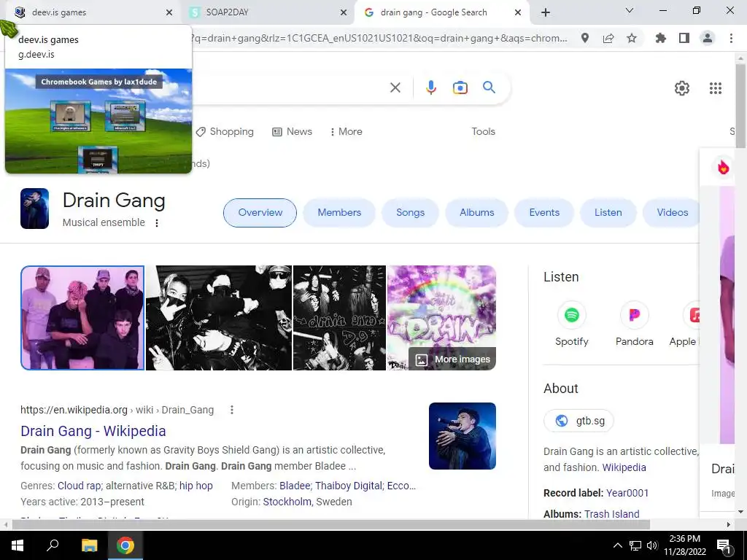Open the singer thumbnail beside Wikipedia result
The width and height of the screenshot is (747, 560).
click(x=462, y=436)
